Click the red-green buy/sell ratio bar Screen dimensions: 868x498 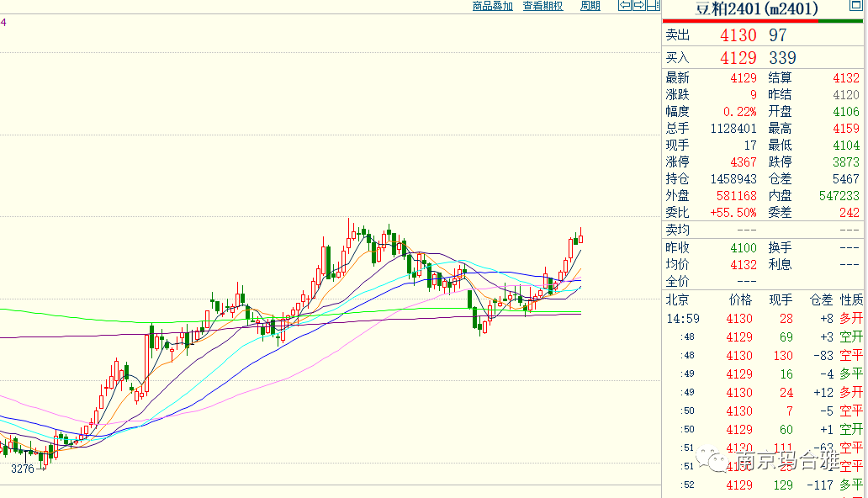tap(763, 21)
